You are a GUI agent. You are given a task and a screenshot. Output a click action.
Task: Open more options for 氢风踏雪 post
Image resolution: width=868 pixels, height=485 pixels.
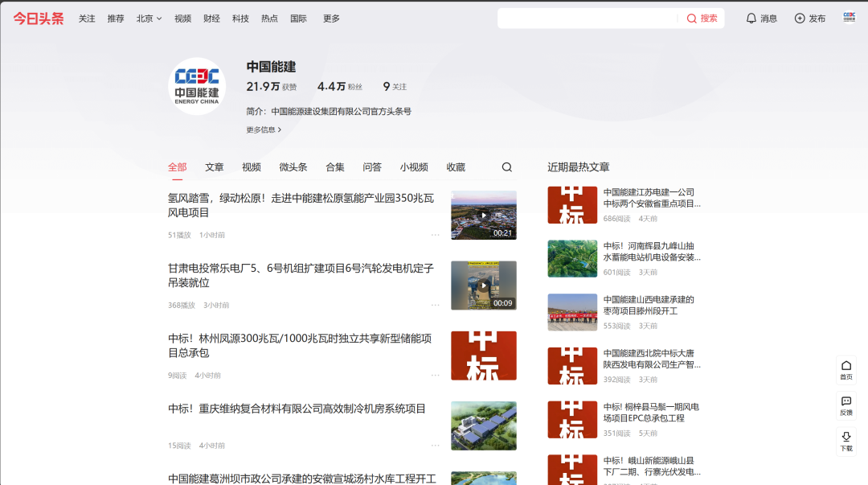coord(435,235)
